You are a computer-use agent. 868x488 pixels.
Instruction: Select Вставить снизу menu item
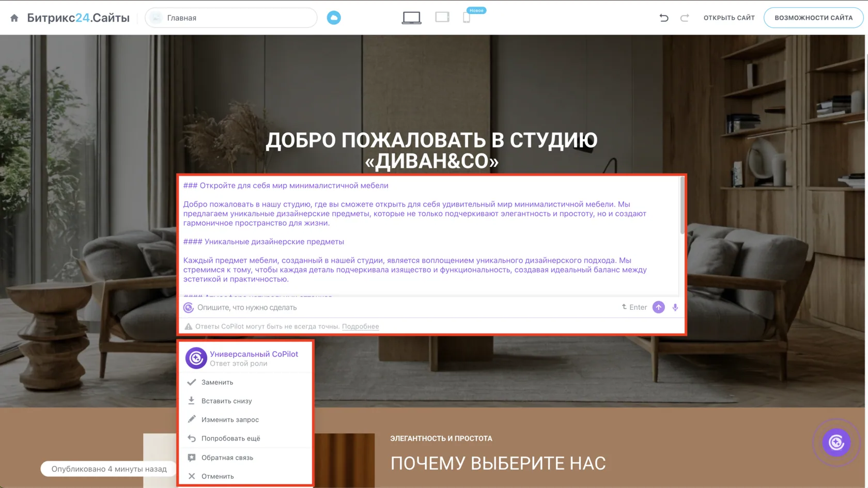tap(245, 401)
